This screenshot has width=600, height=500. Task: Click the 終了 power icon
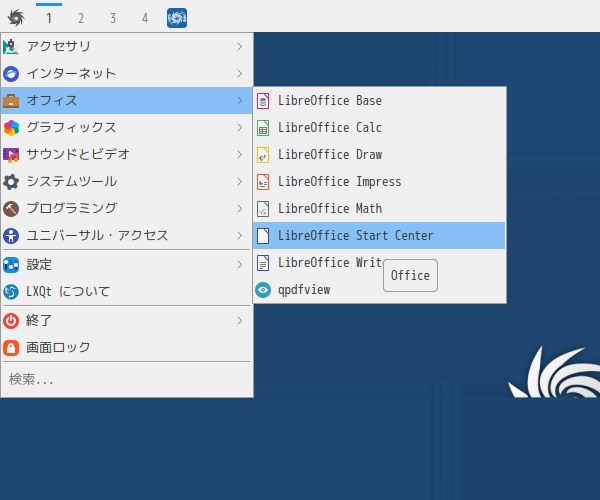pyautogui.click(x=11, y=321)
